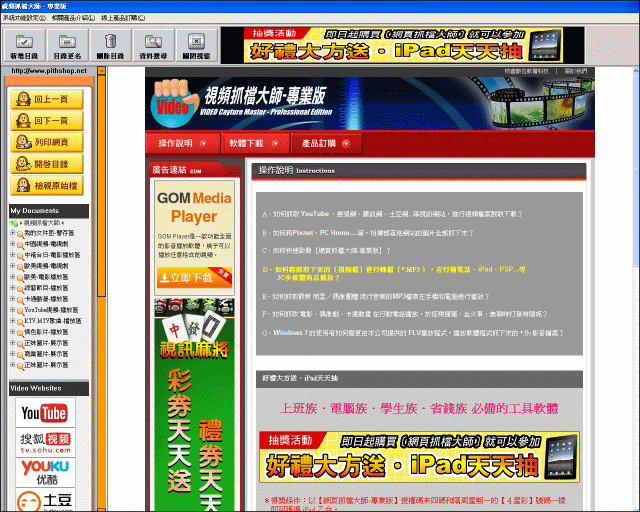Expand the 綜藝節目-播放區 tree node
Viewport: 640px width, 512px height.
[x=13, y=288]
